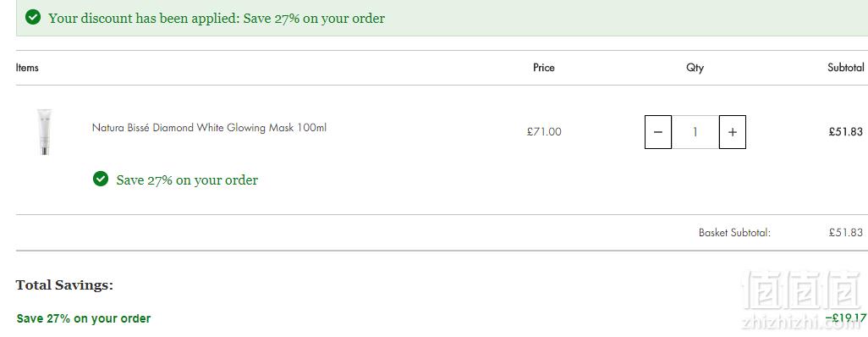Select the 'Your discount has been applied' banner message
The image size is (868, 337).
pyautogui.click(x=217, y=19)
